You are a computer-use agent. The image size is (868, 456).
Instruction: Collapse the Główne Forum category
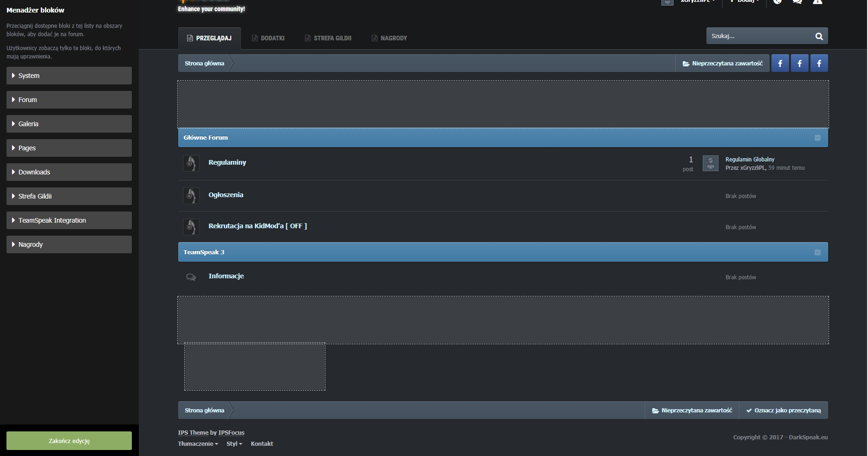(x=817, y=138)
